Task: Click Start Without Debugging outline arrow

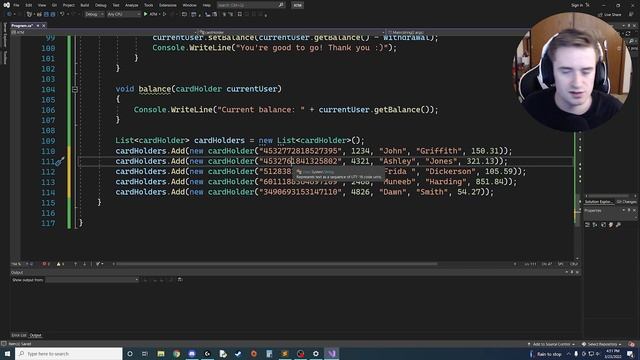Action: click(x=164, y=14)
